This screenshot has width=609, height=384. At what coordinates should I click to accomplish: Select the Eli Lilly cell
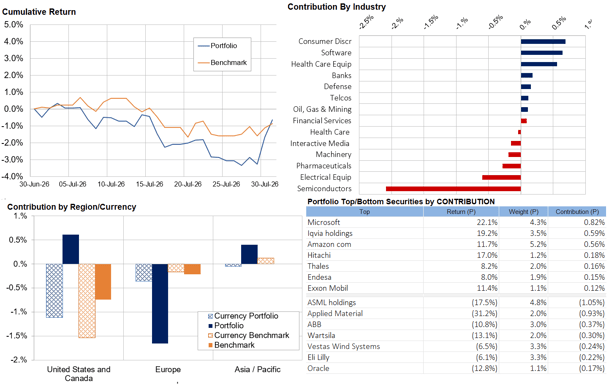click(x=318, y=357)
